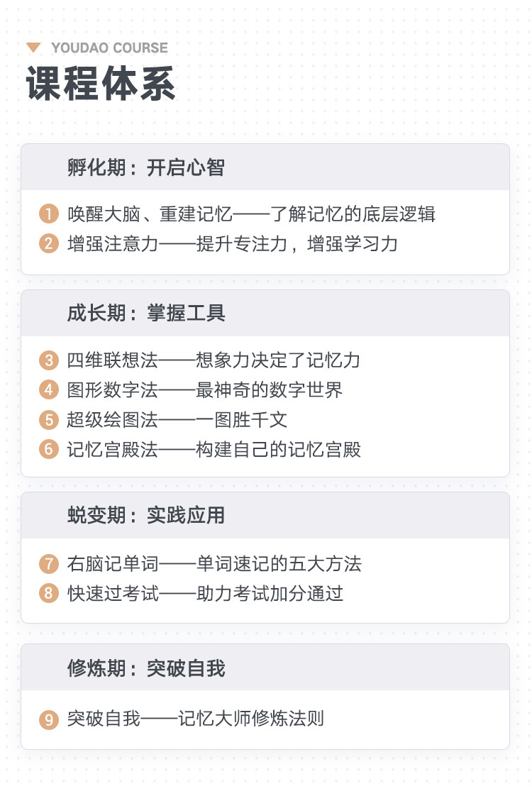Open the 孵化期：开启心智 section header
The height and width of the screenshot is (791, 532).
click(x=265, y=167)
